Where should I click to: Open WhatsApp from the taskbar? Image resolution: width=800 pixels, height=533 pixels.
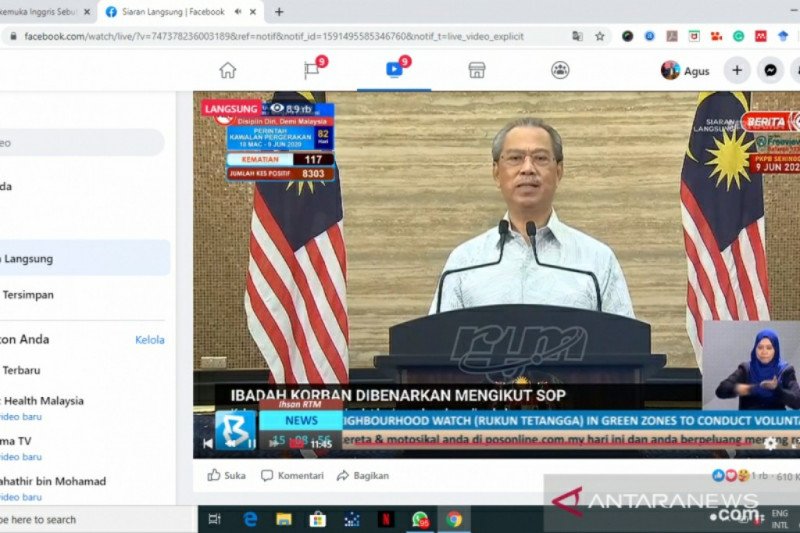[x=420, y=519]
